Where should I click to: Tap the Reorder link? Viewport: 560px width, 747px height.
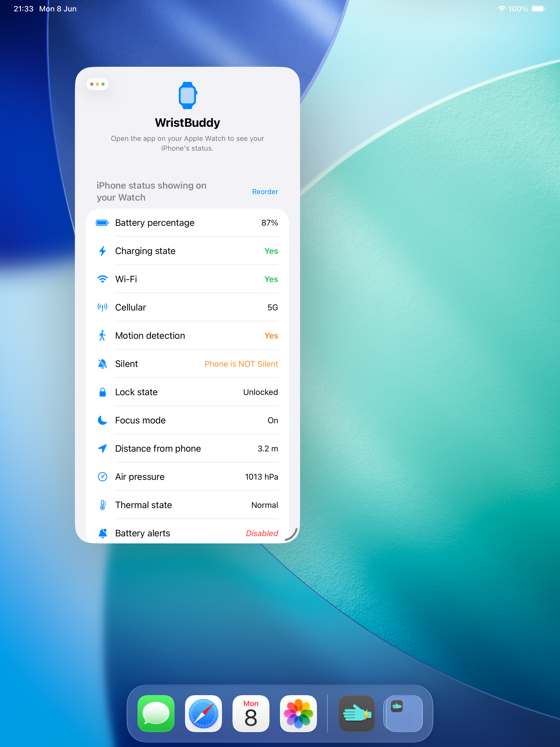[x=265, y=191]
